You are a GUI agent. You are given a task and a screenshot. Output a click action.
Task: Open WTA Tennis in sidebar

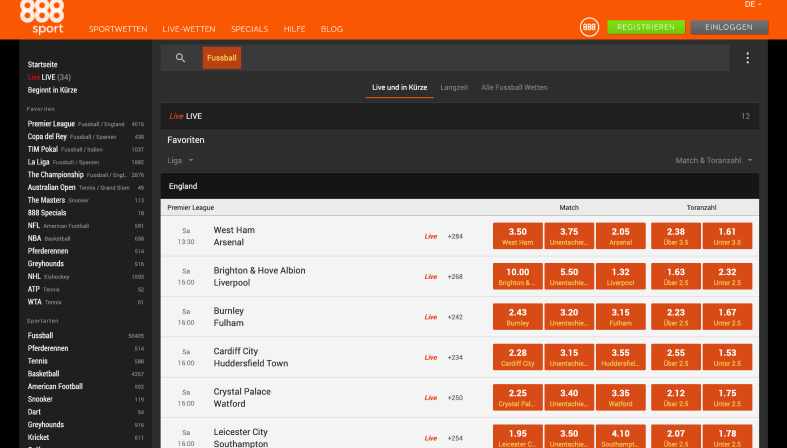(x=85, y=302)
